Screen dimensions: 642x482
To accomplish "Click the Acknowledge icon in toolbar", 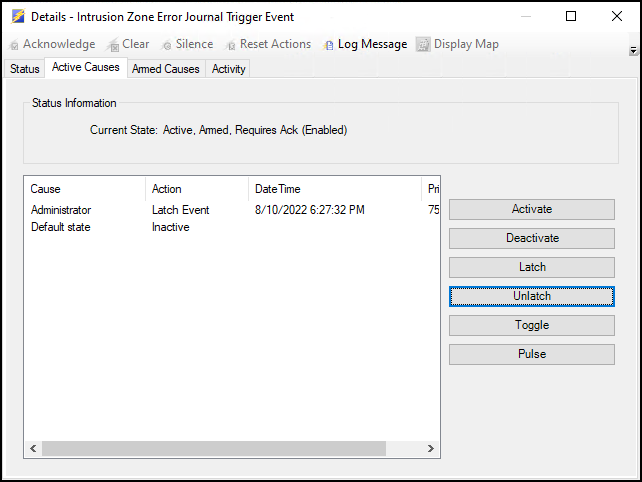I will (15, 45).
